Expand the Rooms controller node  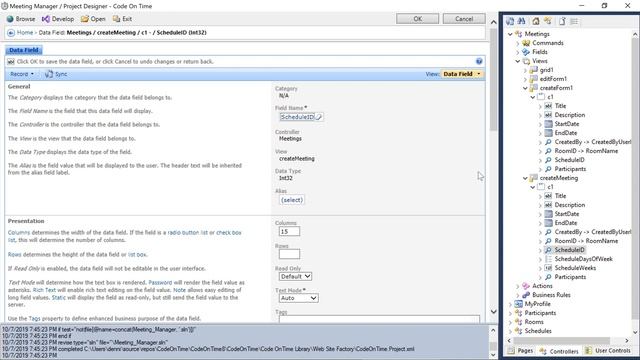point(510,322)
